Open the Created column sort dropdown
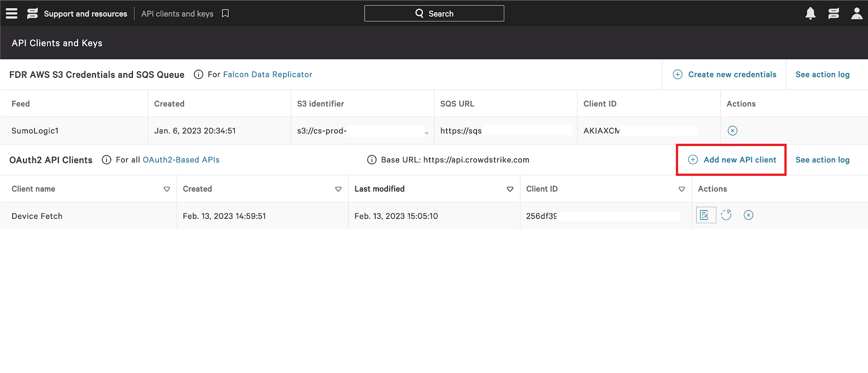This screenshot has height=373, width=868. click(x=338, y=189)
